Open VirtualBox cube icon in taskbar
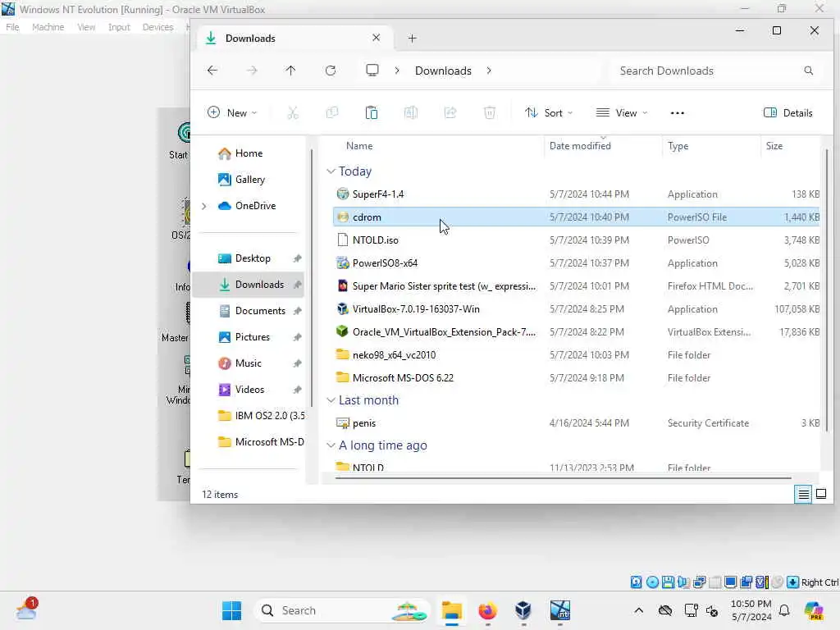840x630 pixels. 523,610
